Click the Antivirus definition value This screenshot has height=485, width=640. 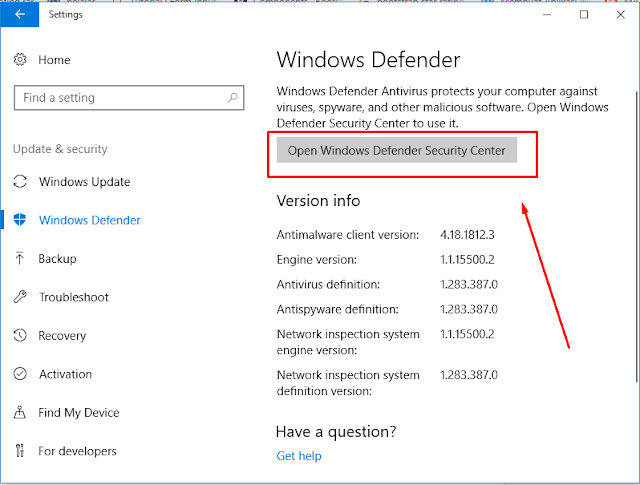coord(469,285)
